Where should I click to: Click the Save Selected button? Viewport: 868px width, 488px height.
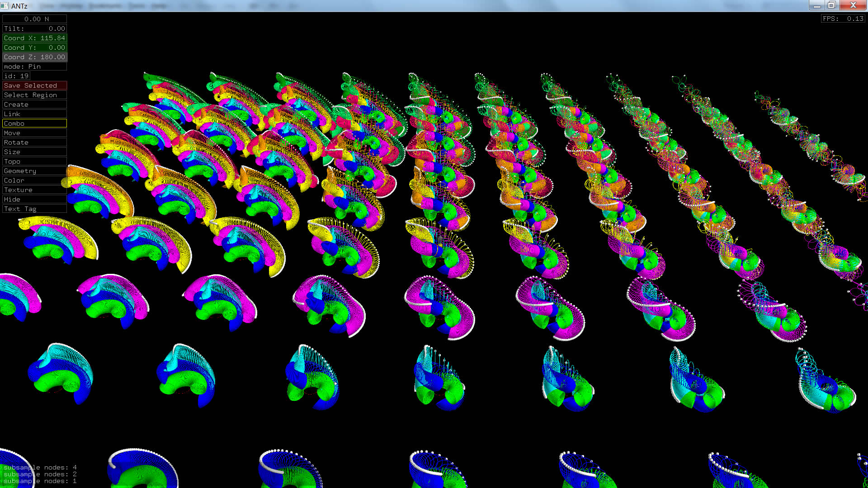[x=34, y=85]
